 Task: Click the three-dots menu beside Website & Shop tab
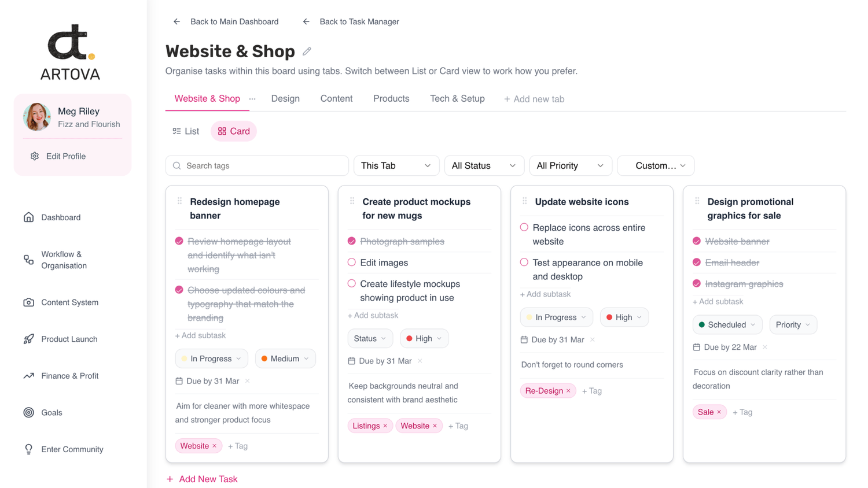pyautogui.click(x=252, y=99)
